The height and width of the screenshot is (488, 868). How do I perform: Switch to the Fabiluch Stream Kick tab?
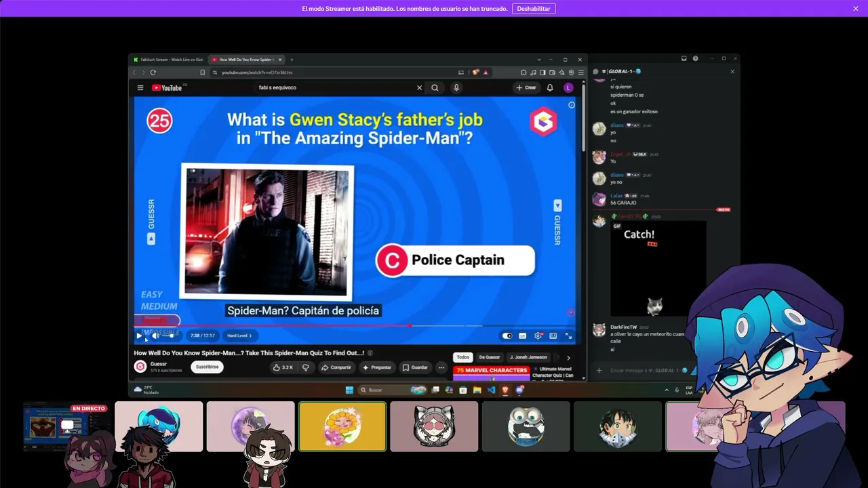tap(170, 60)
